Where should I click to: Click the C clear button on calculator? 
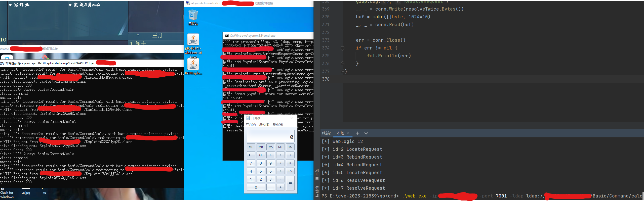pyautogui.click(x=270, y=155)
